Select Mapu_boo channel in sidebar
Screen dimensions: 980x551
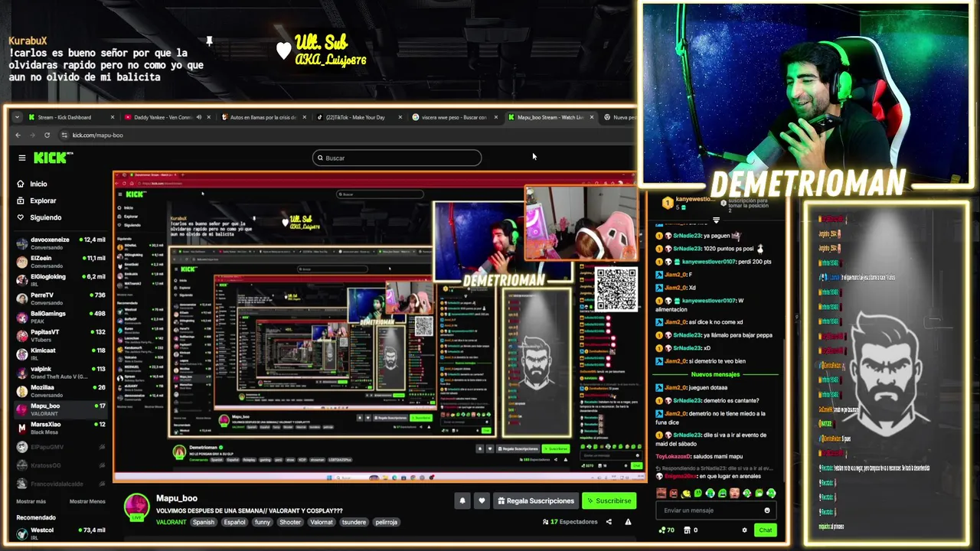click(x=60, y=409)
